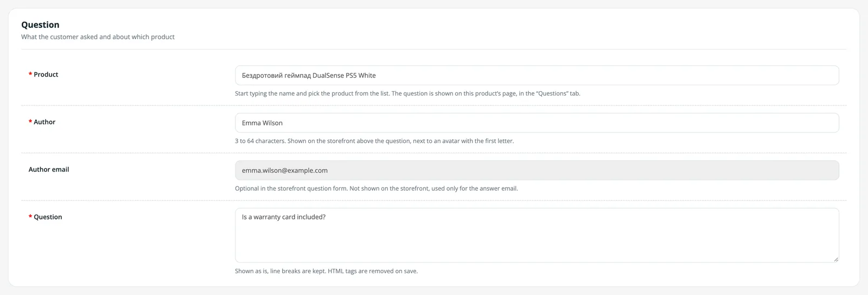
Task: Click the "3 to 64 characters" hint text
Action: (374, 141)
